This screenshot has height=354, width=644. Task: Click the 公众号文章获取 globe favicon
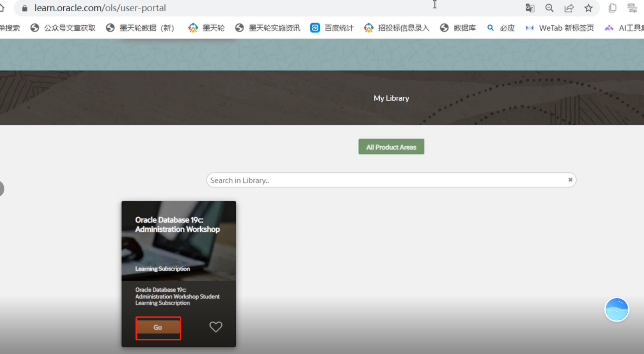click(35, 28)
